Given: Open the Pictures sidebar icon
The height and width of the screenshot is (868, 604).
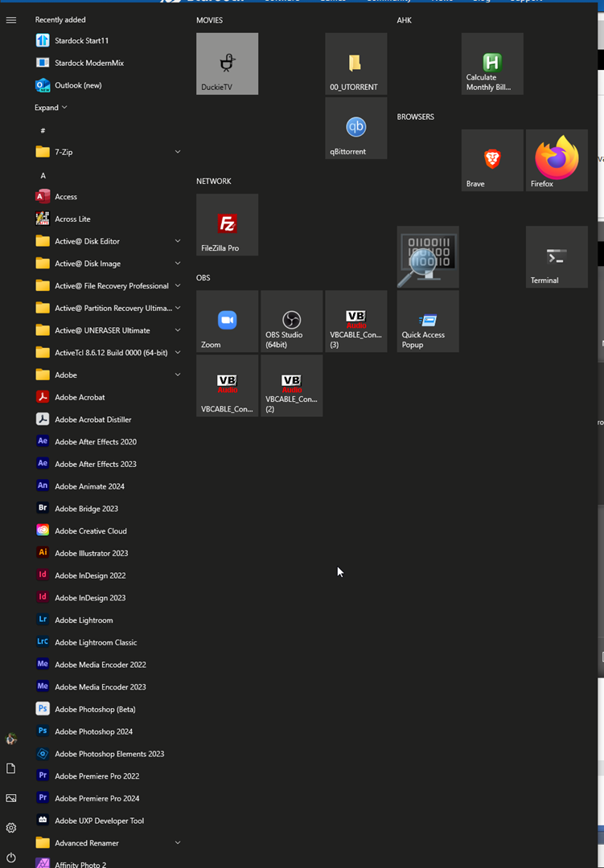Looking at the screenshot, I should (x=11, y=798).
